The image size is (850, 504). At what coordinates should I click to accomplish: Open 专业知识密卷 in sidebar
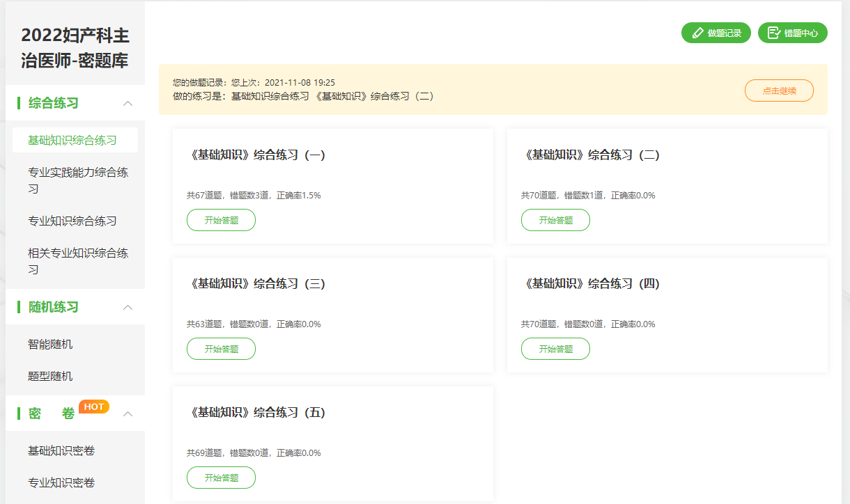click(x=61, y=482)
